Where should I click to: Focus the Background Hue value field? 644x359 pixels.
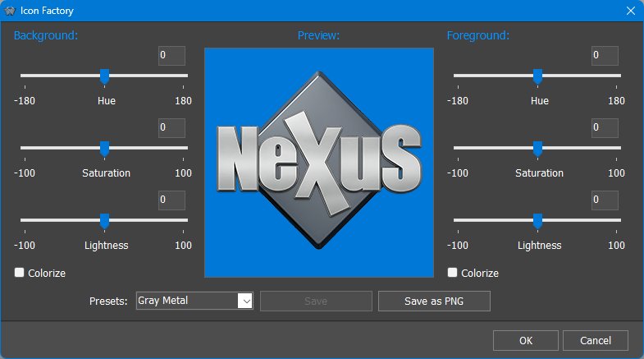pyautogui.click(x=171, y=56)
